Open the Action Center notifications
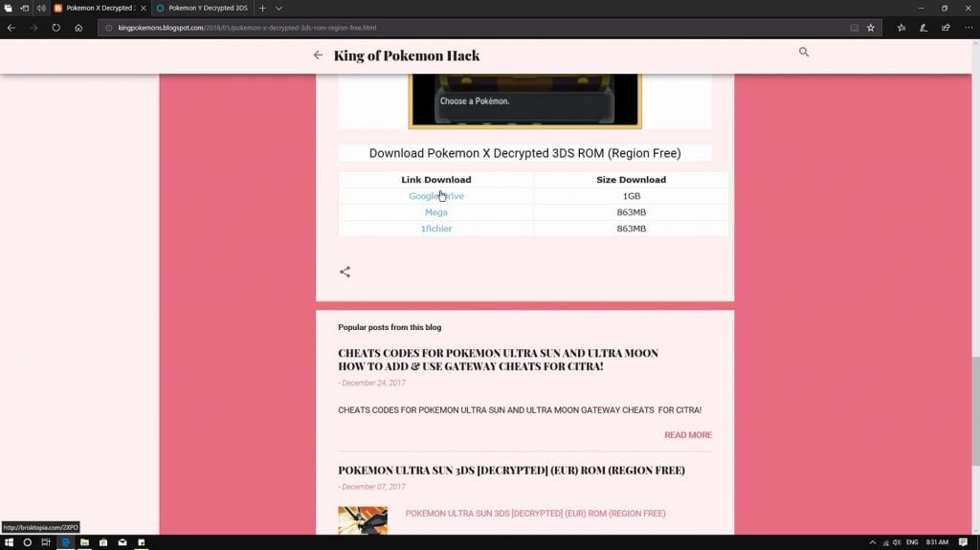This screenshot has width=980, height=550. (963, 542)
